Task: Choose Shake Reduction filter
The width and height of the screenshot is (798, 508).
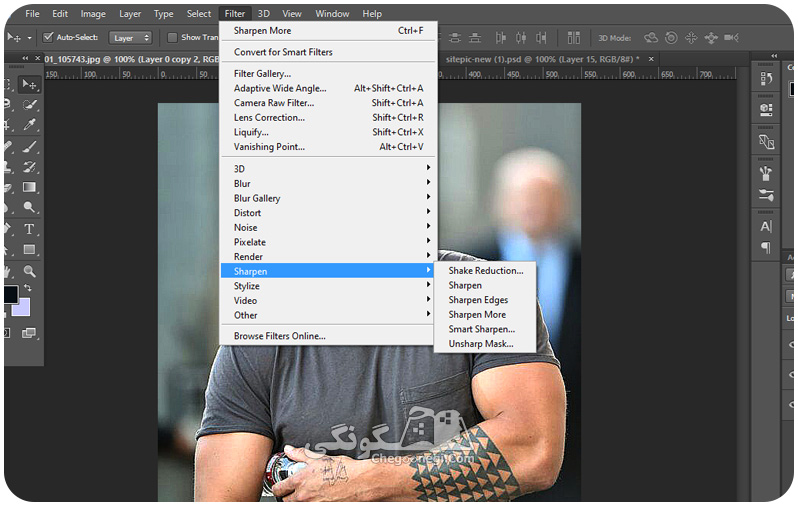Action: tap(484, 271)
